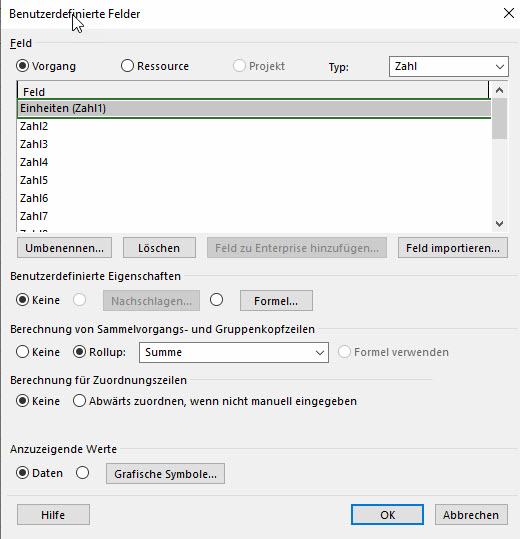
Task: Select the Vorgang radio option
Action: click(x=22, y=66)
